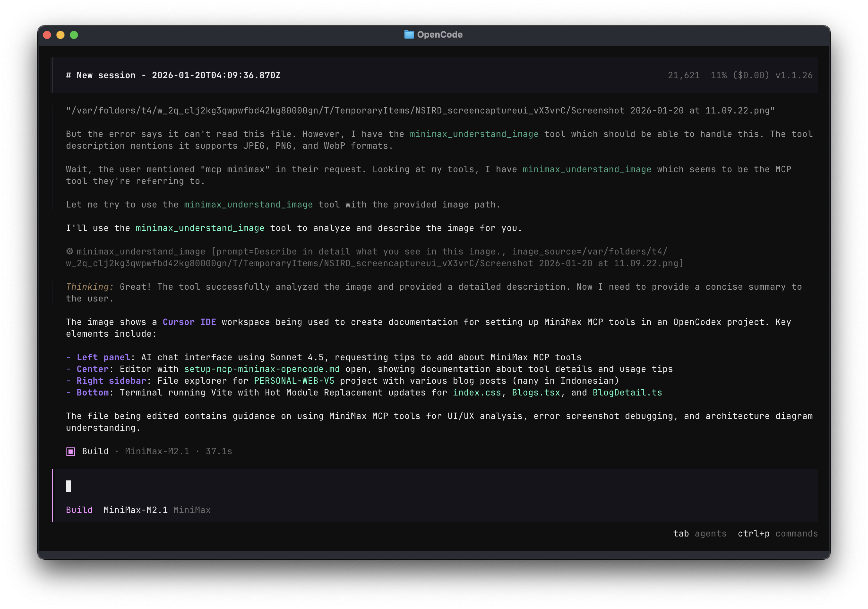
Task: Click the BlogDetail.ts filename
Action: pyautogui.click(x=627, y=392)
